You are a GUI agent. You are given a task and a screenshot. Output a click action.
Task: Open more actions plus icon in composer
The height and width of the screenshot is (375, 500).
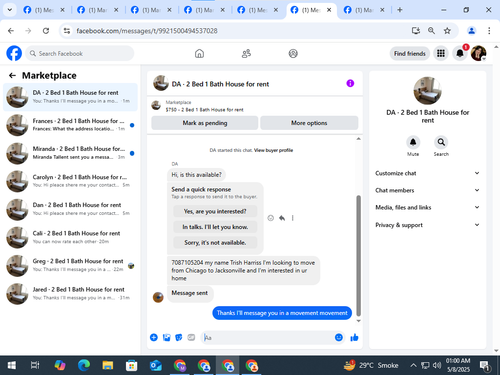(154, 337)
